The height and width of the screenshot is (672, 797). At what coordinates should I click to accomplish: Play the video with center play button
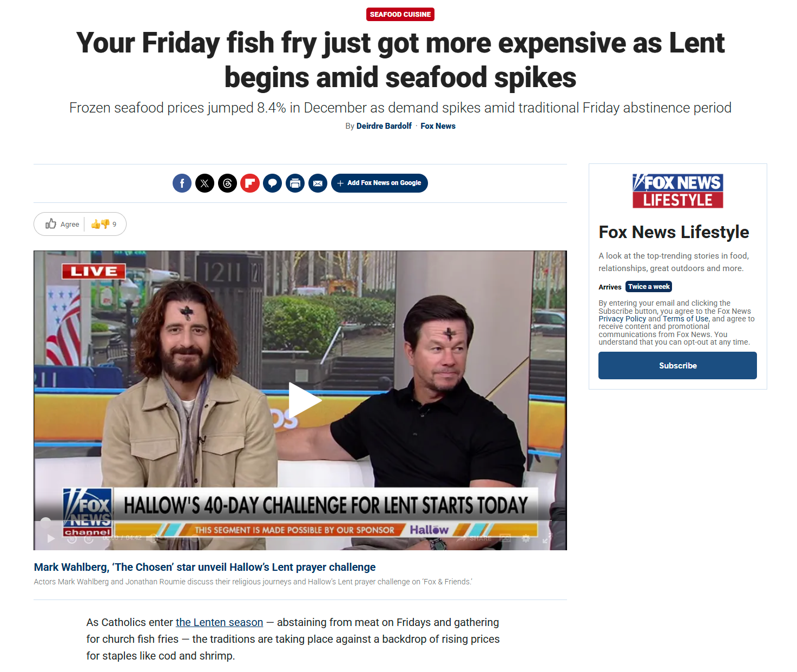pos(304,400)
